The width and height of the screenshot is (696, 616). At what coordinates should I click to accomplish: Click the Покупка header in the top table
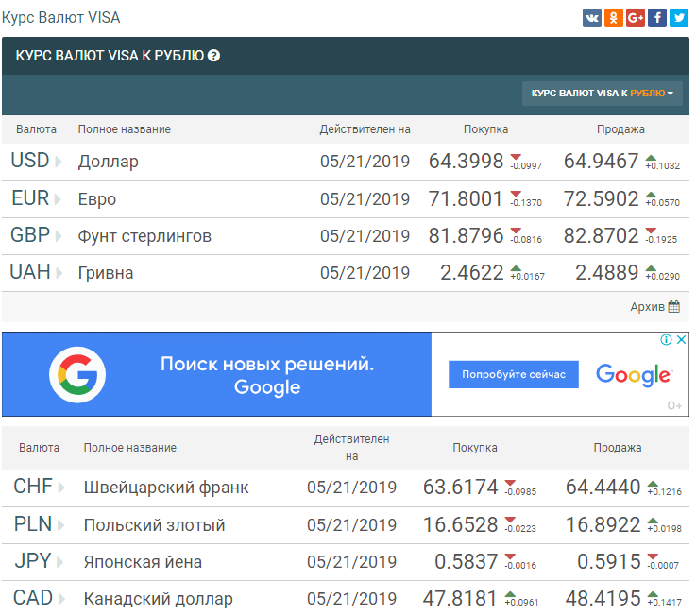coord(485,129)
